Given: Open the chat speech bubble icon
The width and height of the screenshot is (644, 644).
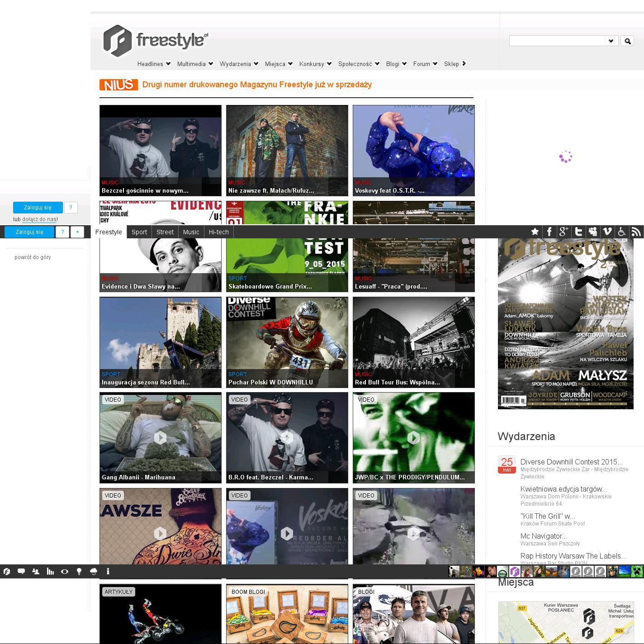Looking at the screenshot, I should tap(21, 571).
